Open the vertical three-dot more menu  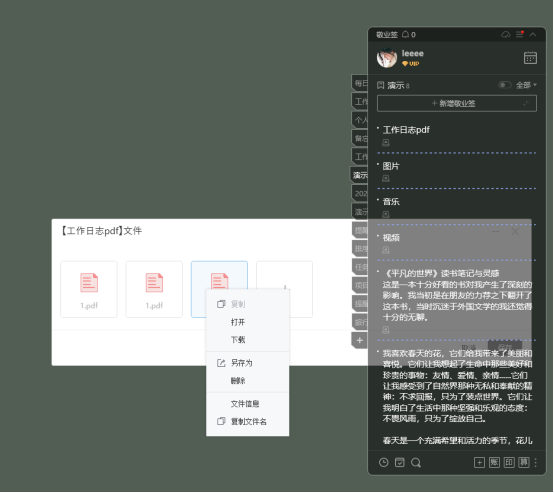(536, 462)
